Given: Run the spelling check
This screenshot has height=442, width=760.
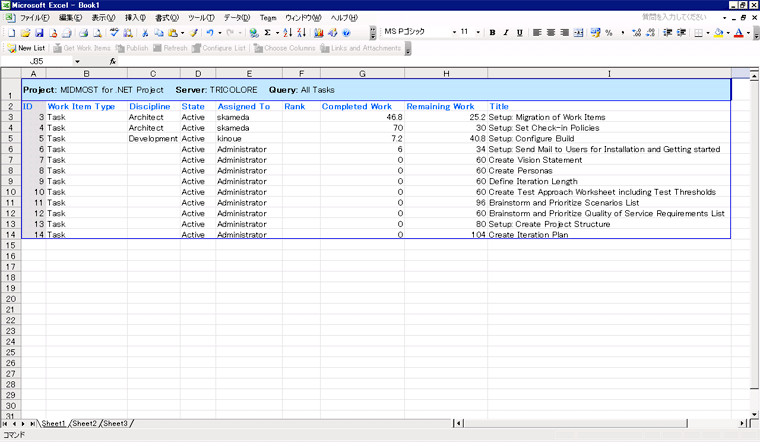Looking at the screenshot, I should [114, 32].
